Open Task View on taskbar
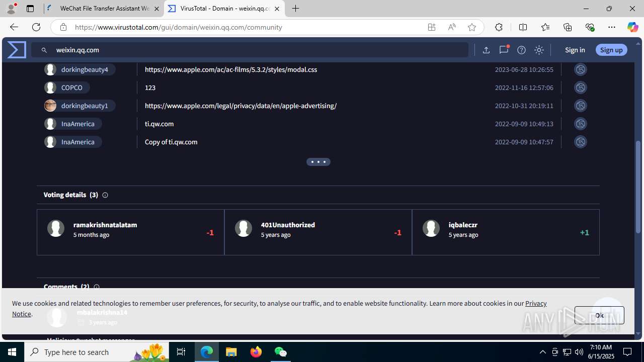This screenshot has width=644, height=362. click(181, 352)
